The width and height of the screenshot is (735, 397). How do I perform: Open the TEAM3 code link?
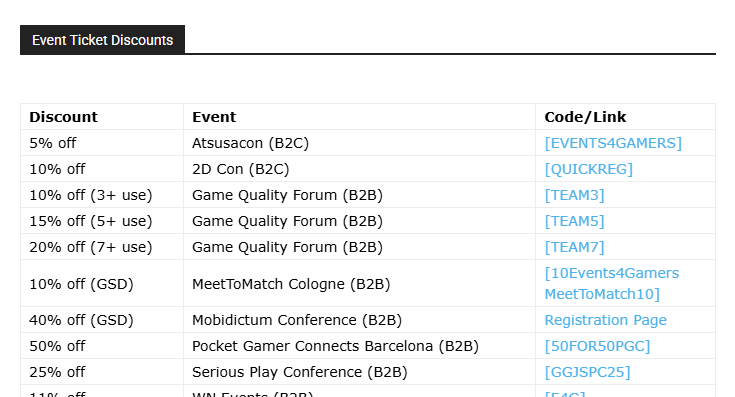point(574,195)
